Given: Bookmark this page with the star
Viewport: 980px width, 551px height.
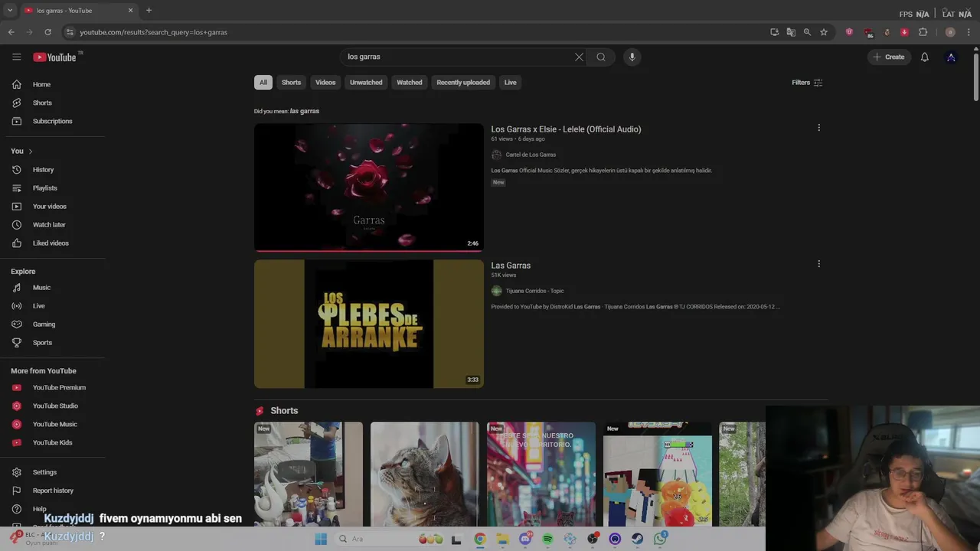Looking at the screenshot, I should click(824, 32).
